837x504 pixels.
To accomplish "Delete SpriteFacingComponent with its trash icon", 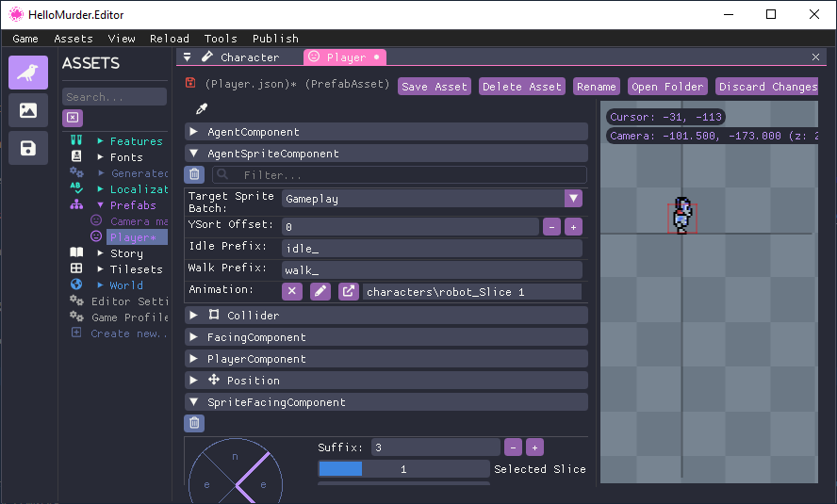I will point(194,423).
